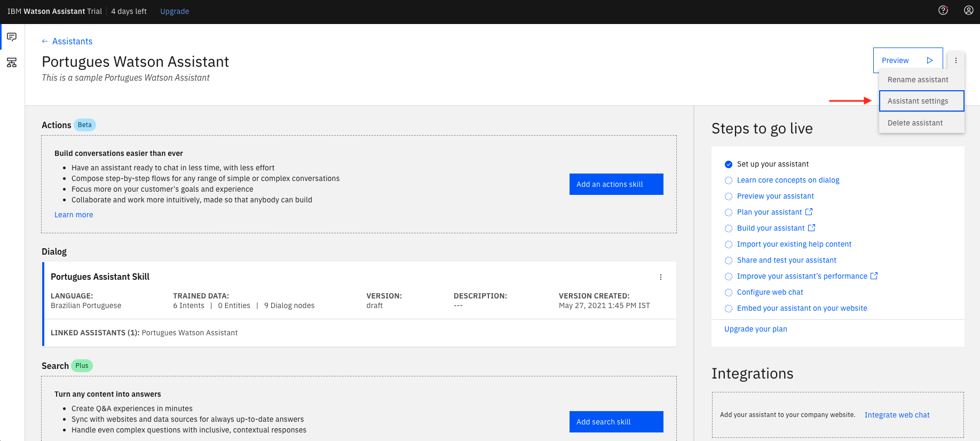The height and width of the screenshot is (441, 980).
Task: Open Plan your assistant link
Action: point(769,212)
